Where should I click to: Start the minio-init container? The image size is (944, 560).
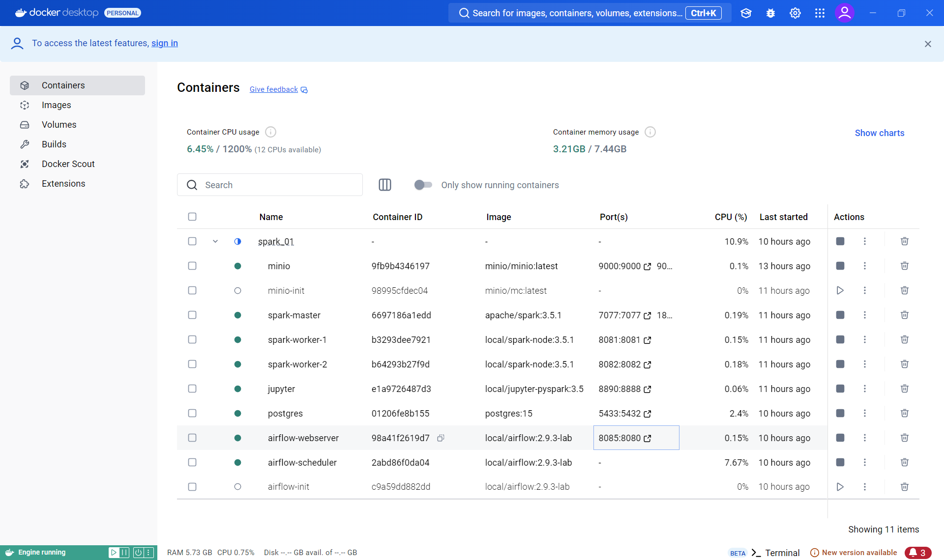[x=840, y=290]
